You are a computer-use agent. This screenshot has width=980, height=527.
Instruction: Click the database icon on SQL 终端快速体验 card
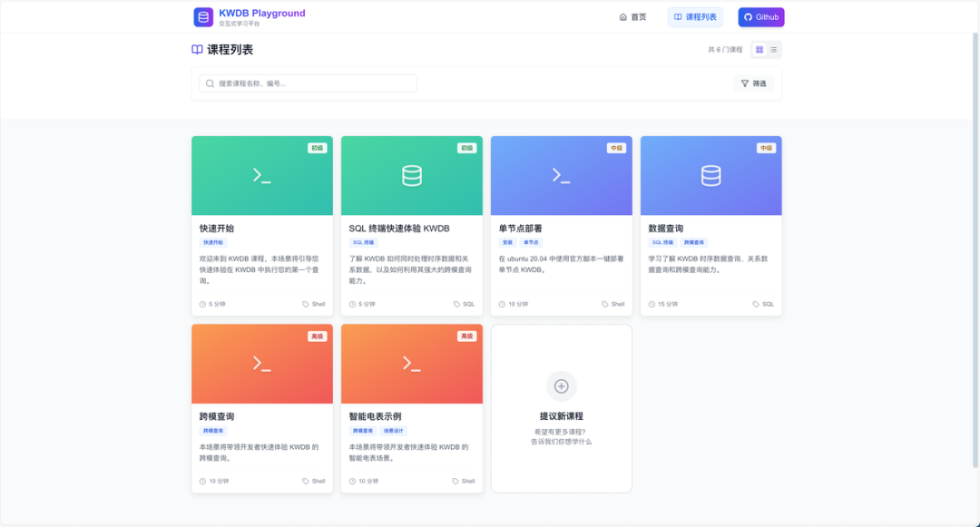coord(412,176)
